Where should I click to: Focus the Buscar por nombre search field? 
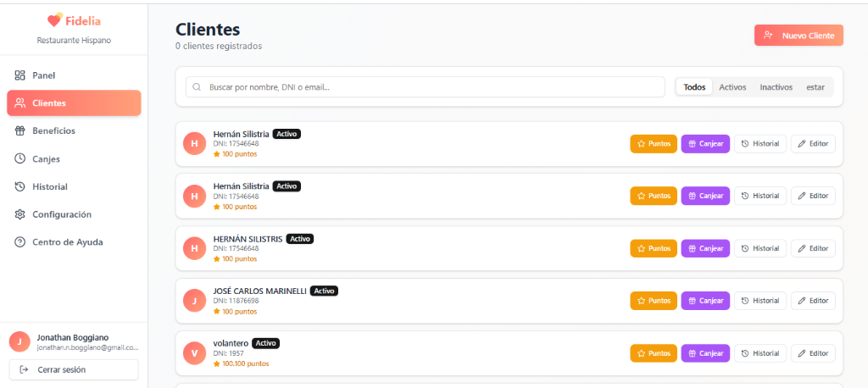coord(426,87)
